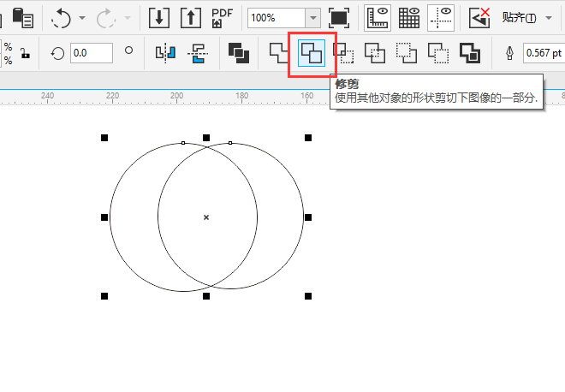Click the Import icon
Screen dimensions: 565x392
click(x=159, y=18)
